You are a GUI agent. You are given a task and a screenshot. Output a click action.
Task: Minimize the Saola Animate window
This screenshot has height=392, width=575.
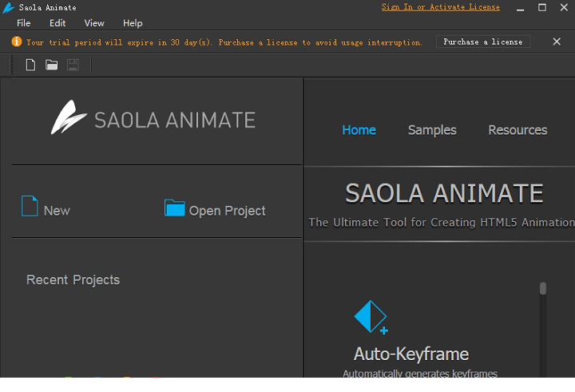[520, 8]
